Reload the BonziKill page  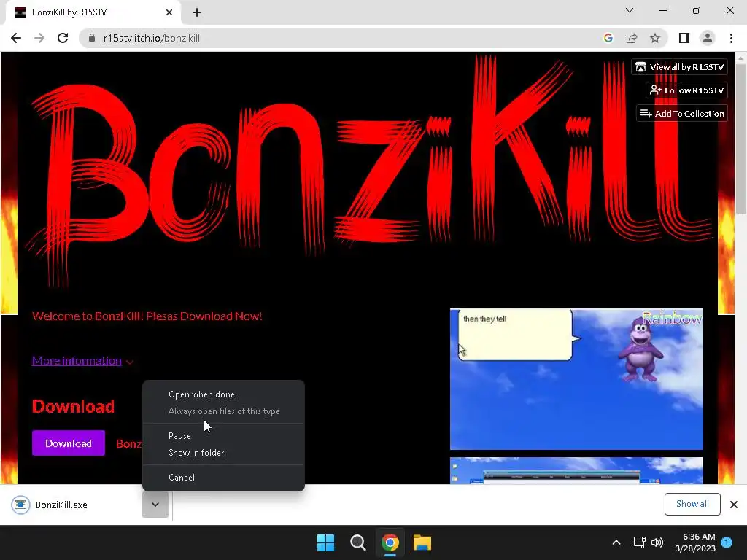(x=63, y=38)
